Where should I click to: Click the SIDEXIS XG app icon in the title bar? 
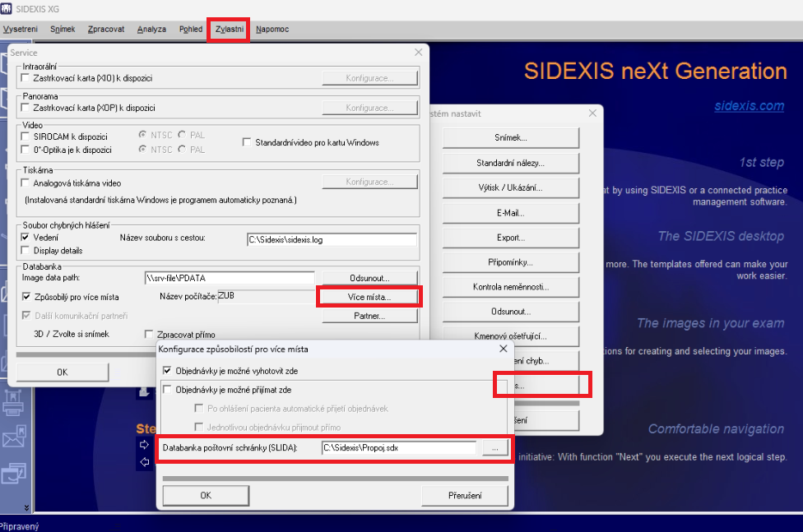[x=6, y=9]
